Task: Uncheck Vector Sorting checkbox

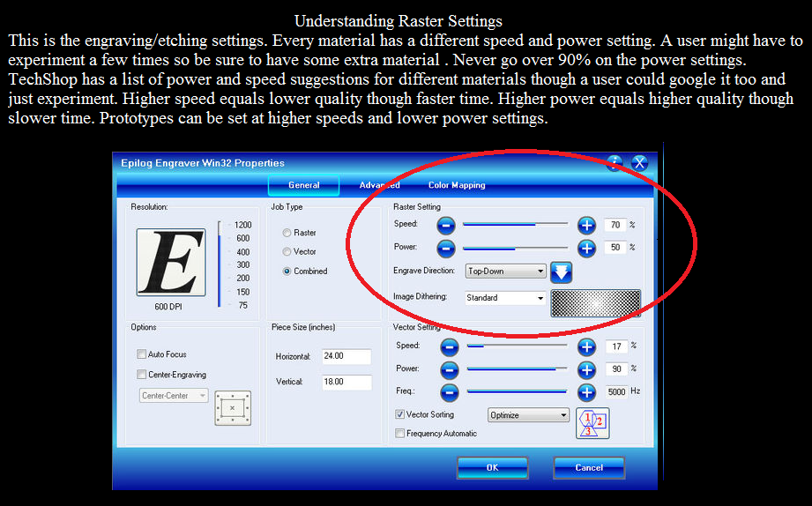Action: coord(399,414)
